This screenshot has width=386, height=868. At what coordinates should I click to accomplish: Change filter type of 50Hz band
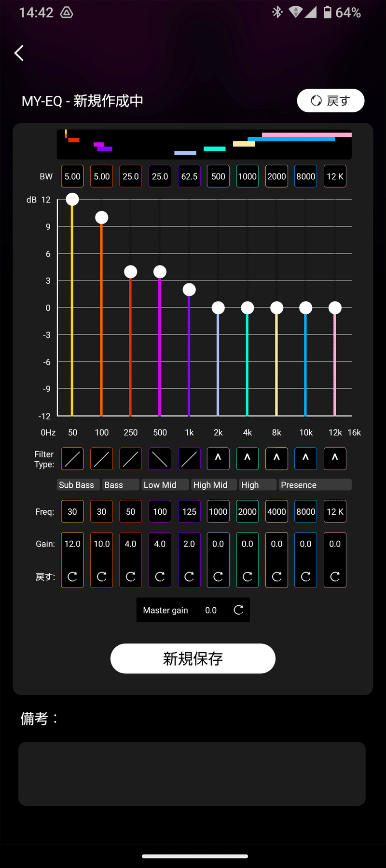[x=72, y=459]
